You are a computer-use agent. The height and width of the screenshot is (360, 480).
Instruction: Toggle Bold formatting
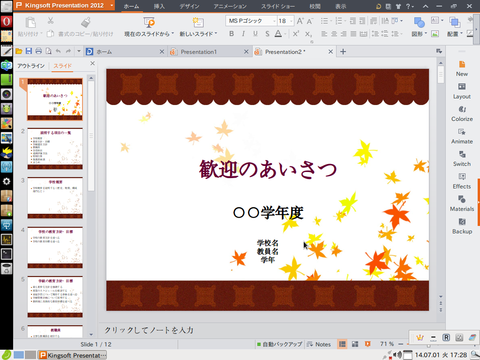[232, 34]
